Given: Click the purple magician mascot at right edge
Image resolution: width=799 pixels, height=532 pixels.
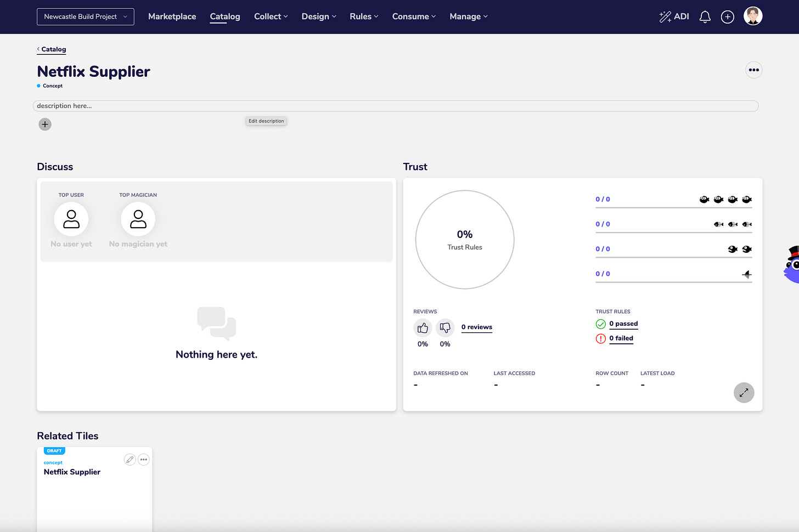Looking at the screenshot, I should coord(792,265).
